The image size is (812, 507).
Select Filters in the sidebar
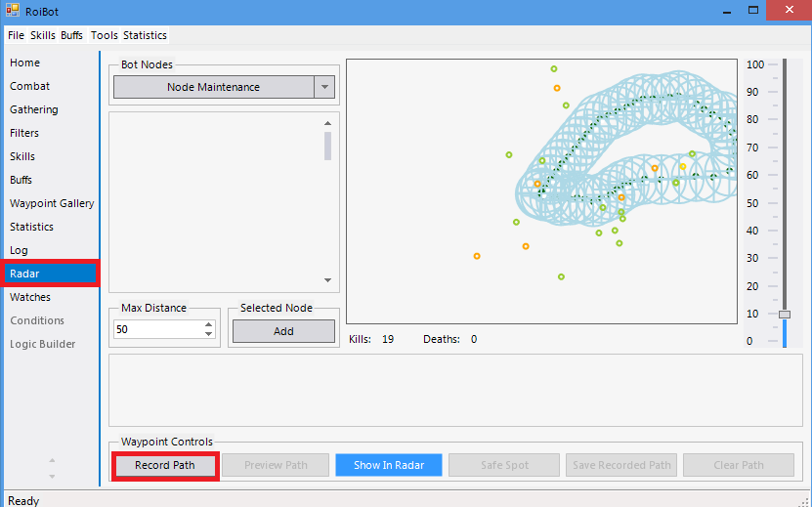(24, 133)
